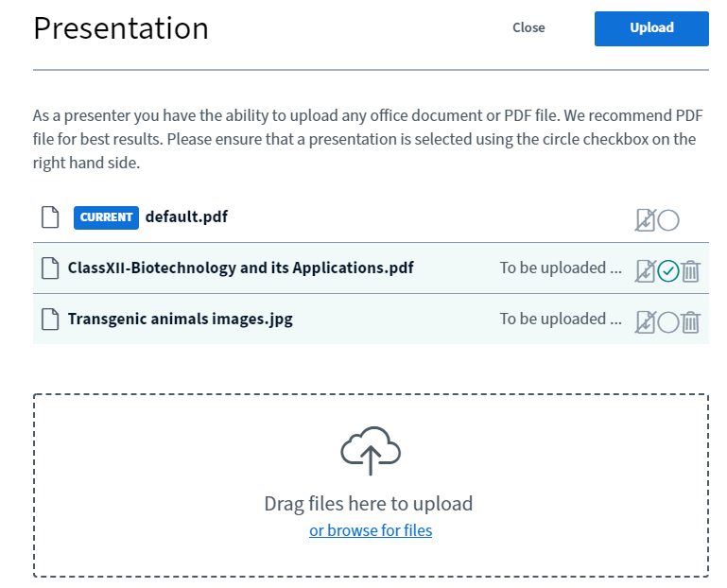Toggle download permission for default.pdf

(x=646, y=220)
